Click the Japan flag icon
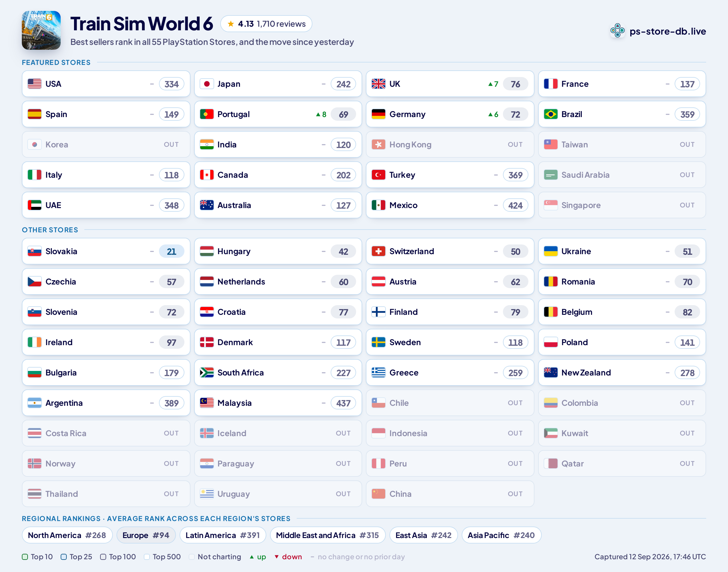 [207, 84]
